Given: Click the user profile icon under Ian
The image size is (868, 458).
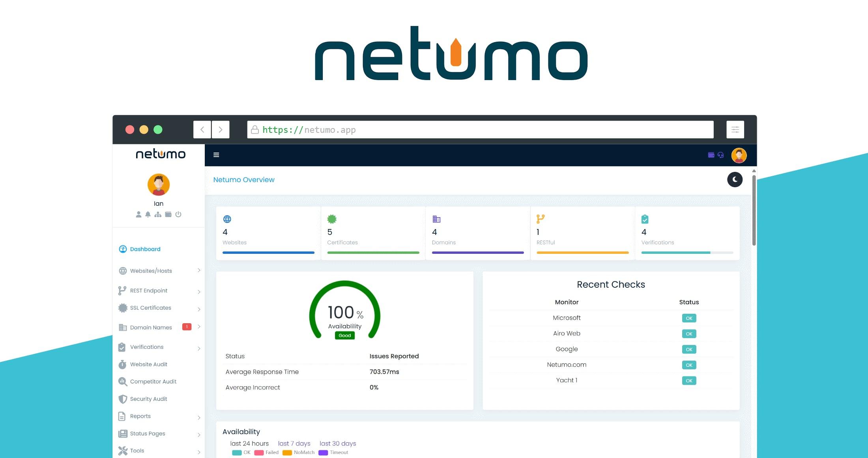Looking at the screenshot, I should [x=138, y=214].
